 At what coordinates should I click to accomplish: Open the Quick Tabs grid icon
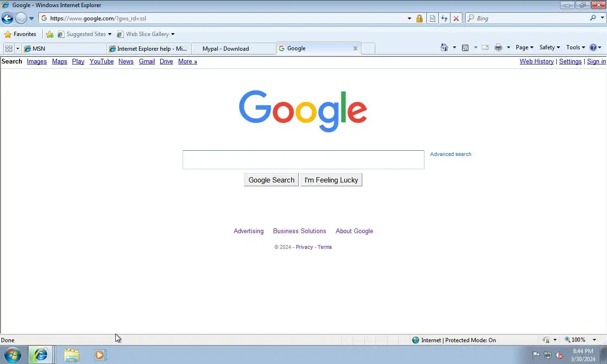9,48
